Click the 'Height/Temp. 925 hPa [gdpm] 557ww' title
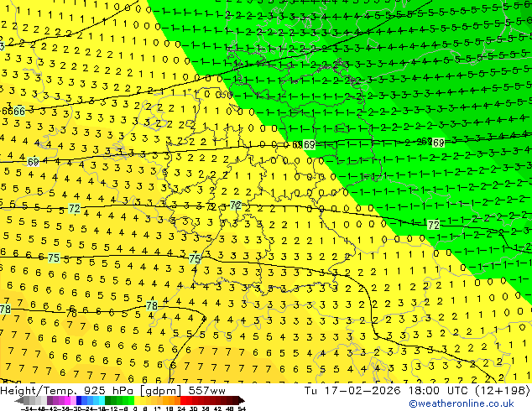 112,391
